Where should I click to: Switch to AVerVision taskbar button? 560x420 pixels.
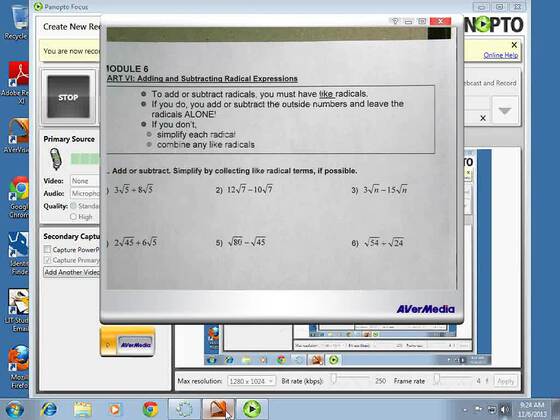pyautogui.click(x=218, y=409)
